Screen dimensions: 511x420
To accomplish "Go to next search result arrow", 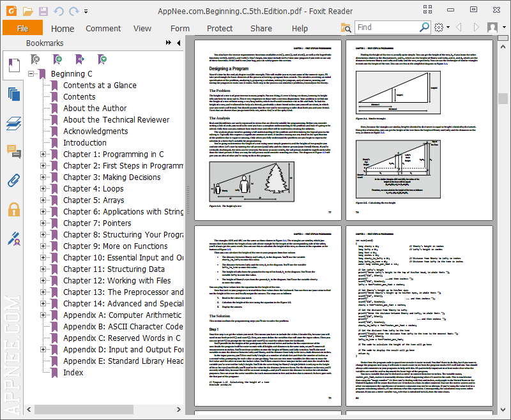I will (x=476, y=27).
